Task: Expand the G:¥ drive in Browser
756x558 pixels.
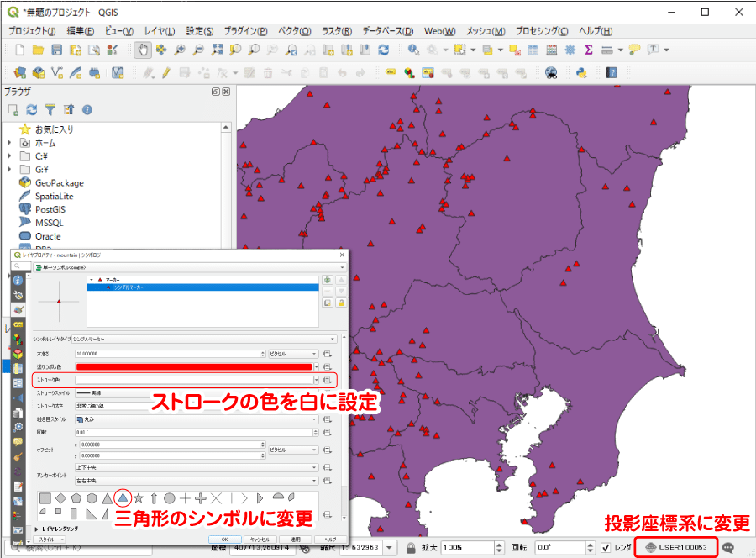Action: 9,169
